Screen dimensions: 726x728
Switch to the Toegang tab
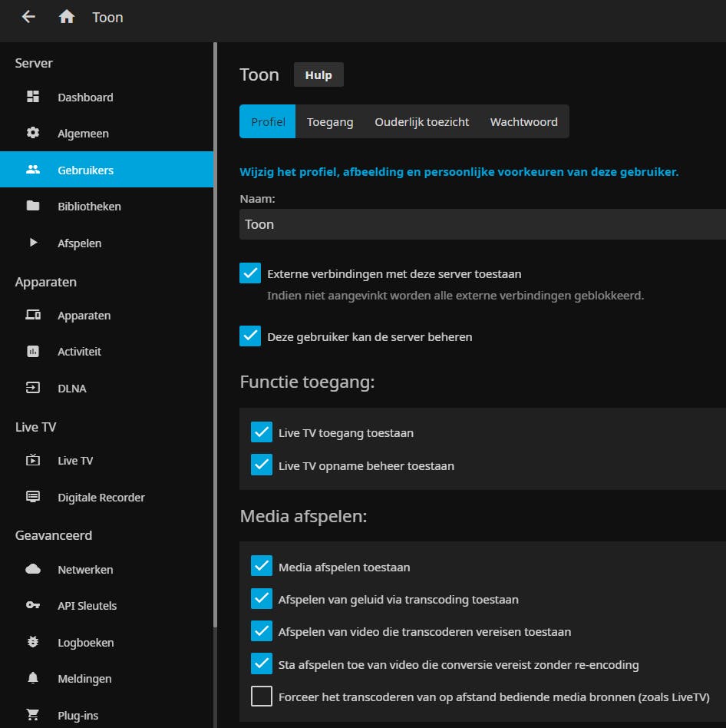point(330,121)
